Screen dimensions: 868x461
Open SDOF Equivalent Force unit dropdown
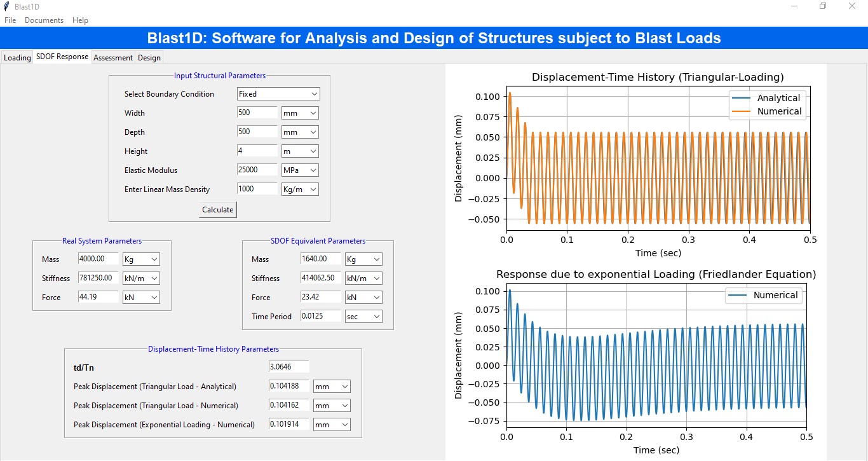(x=363, y=298)
